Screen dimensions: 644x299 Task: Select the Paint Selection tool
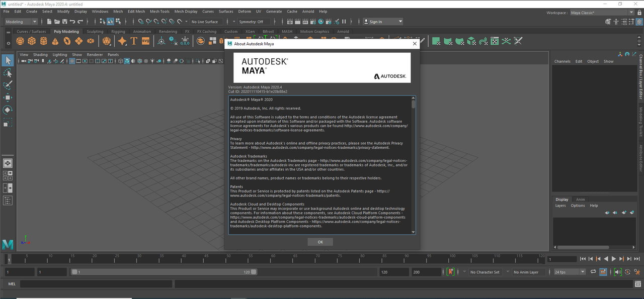coord(8,85)
